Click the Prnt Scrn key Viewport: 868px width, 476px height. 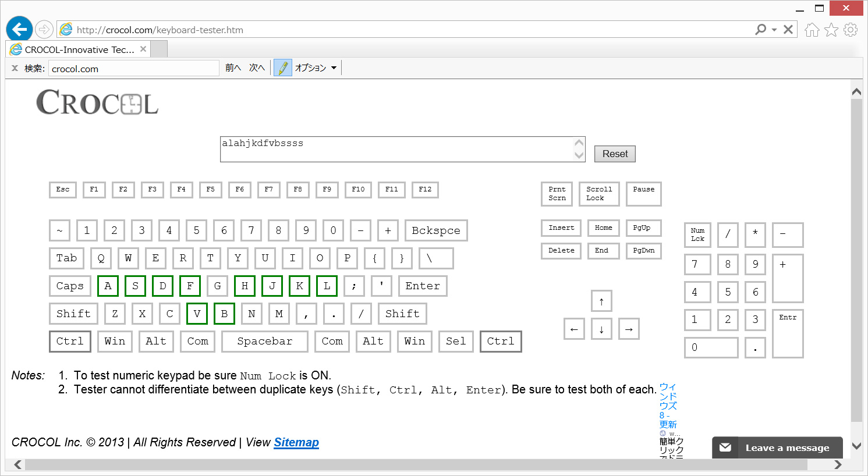pyautogui.click(x=557, y=194)
